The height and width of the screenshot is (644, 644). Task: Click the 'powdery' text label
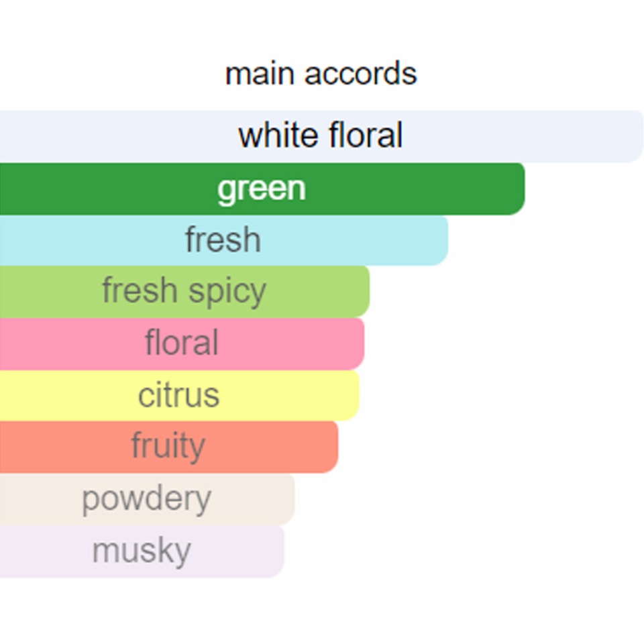pos(147,500)
